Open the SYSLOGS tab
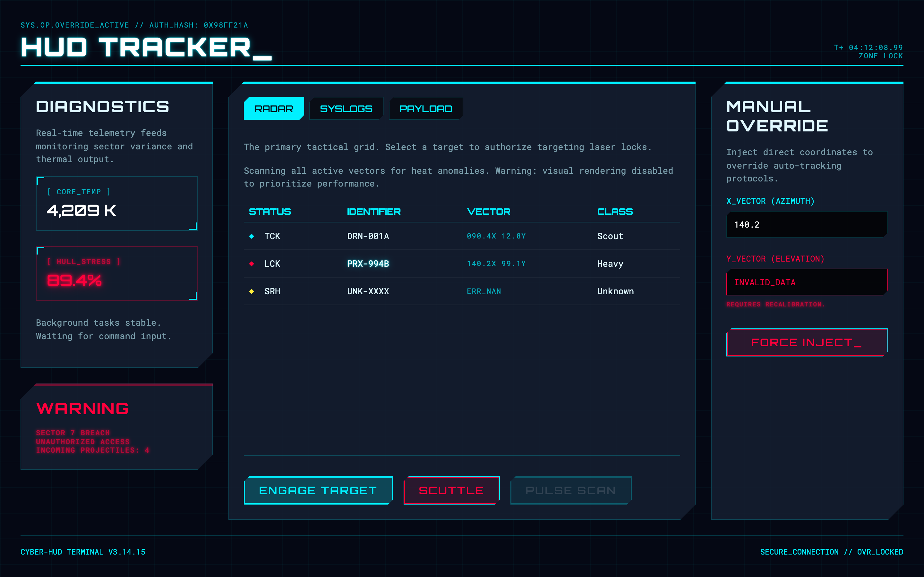 coord(346,109)
